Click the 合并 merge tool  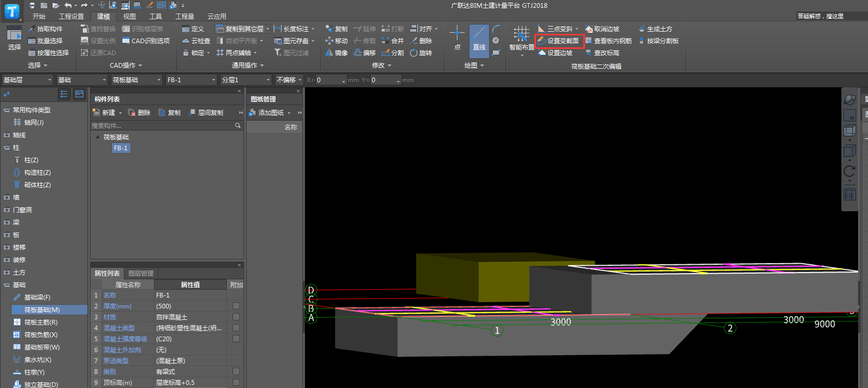(x=393, y=41)
